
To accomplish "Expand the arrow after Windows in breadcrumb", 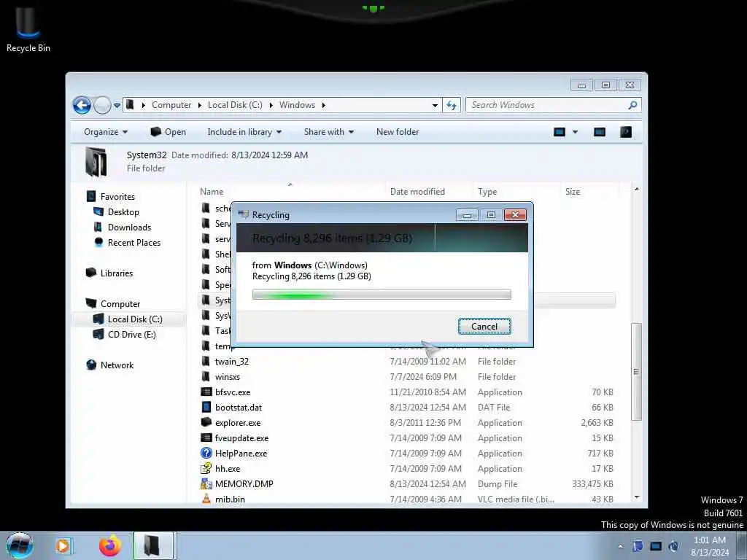I will coord(323,105).
